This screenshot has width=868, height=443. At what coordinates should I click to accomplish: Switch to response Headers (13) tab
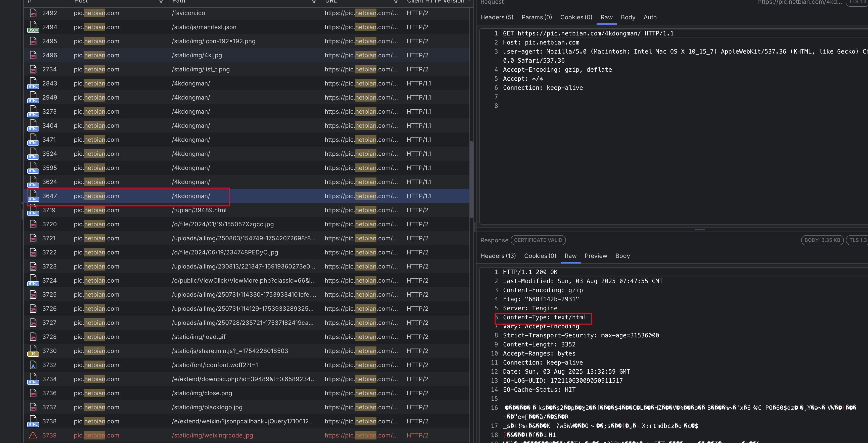pos(498,256)
